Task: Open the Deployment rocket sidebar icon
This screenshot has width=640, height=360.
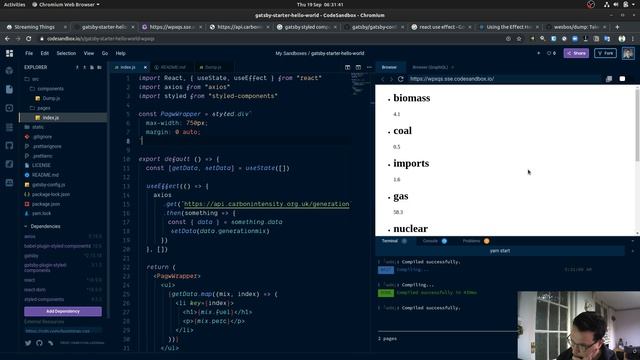Action: [9, 164]
